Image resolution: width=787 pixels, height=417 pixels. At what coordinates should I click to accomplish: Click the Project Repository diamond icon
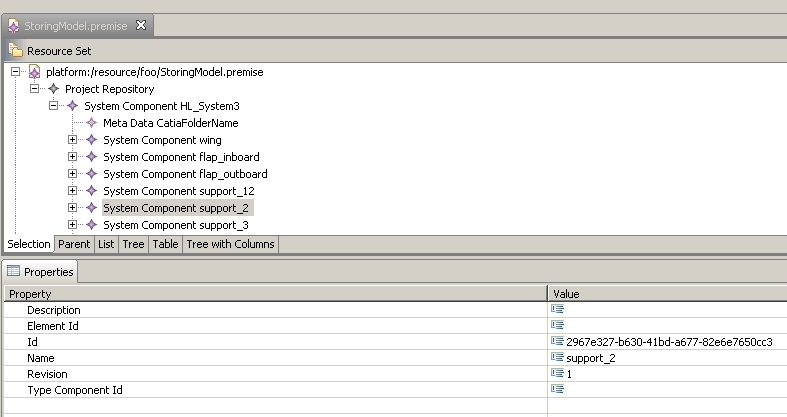coord(54,89)
